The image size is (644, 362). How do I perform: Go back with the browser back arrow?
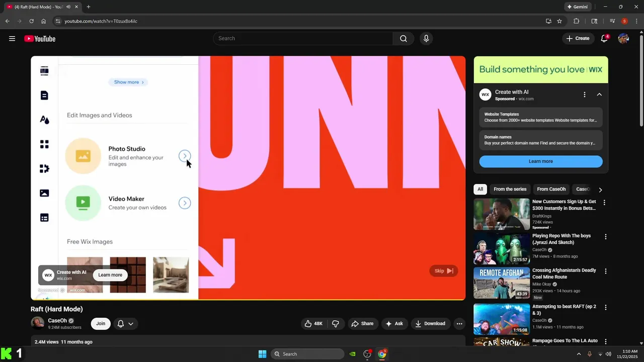8,21
